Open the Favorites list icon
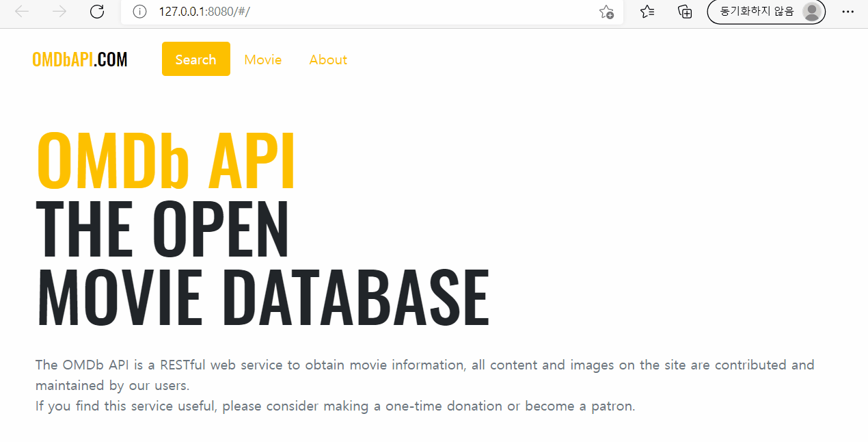Image resolution: width=868 pixels, height=442 pixels. [647, 12]
